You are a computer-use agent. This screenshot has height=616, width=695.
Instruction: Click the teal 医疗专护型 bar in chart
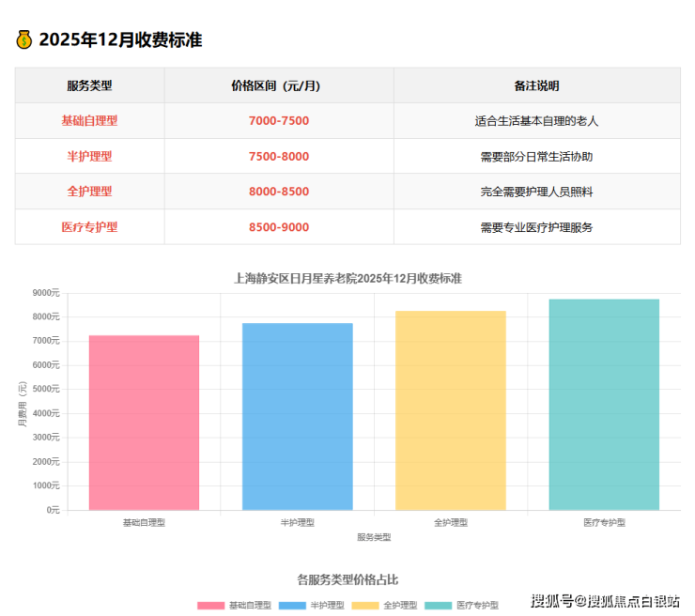pyautogui.click(x=604, y=405)
